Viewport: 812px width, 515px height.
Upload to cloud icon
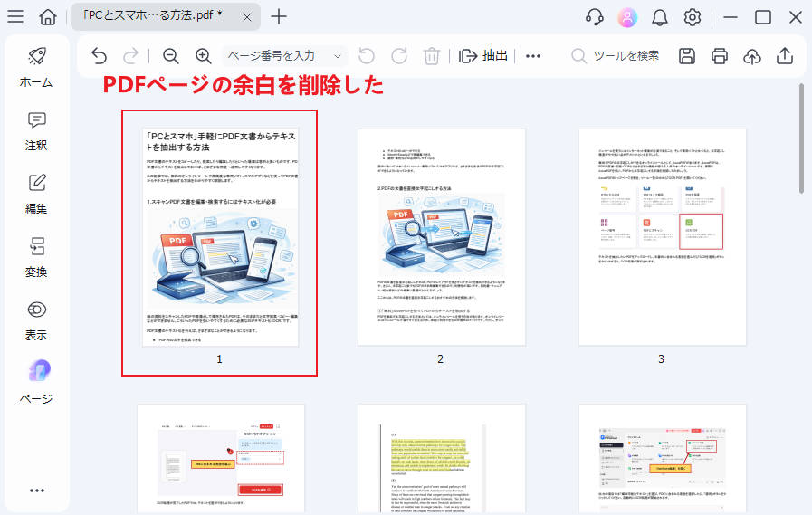752,55
